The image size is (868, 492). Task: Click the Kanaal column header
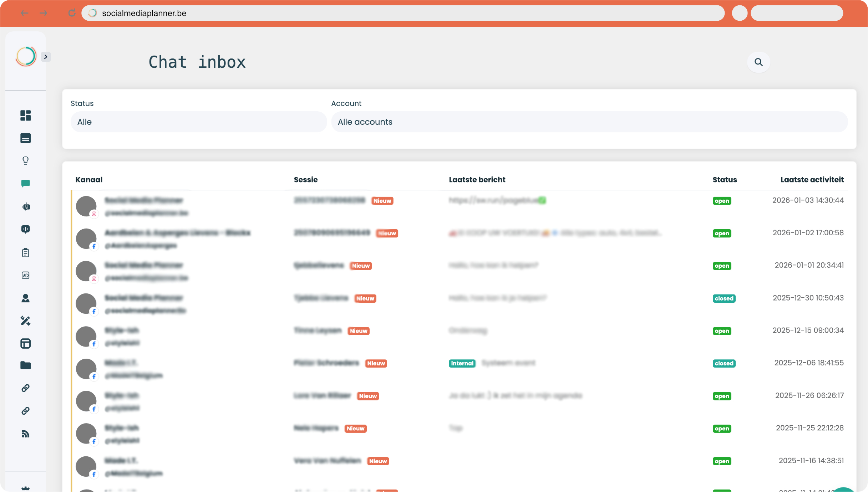click(x=89, y=180)
